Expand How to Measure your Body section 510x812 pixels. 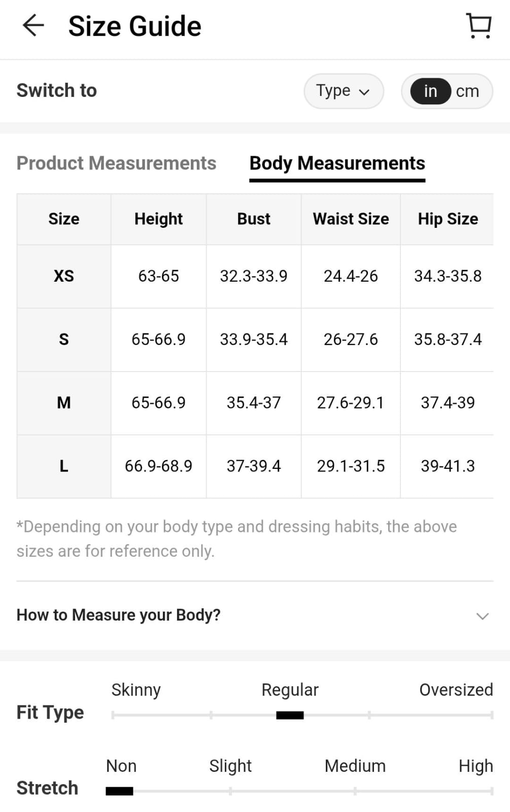coord(118,615)
